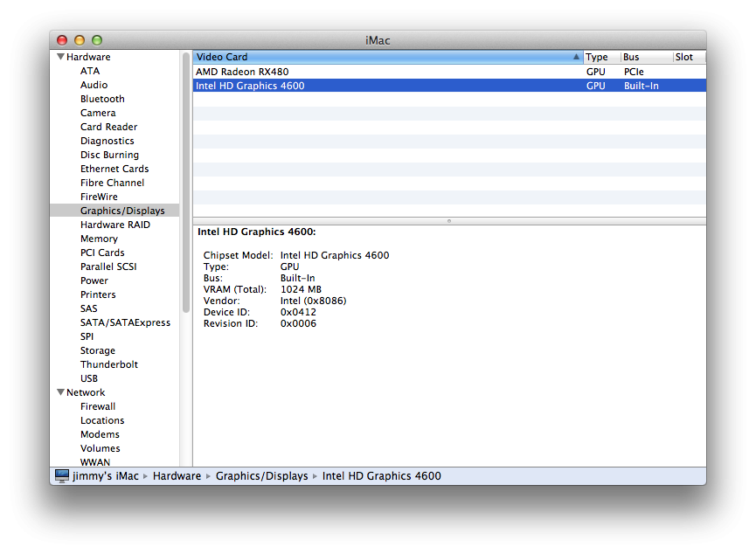Select USB in the sidebar list
Viewport: 756px width, 554px height.
[x=89, y=378]
